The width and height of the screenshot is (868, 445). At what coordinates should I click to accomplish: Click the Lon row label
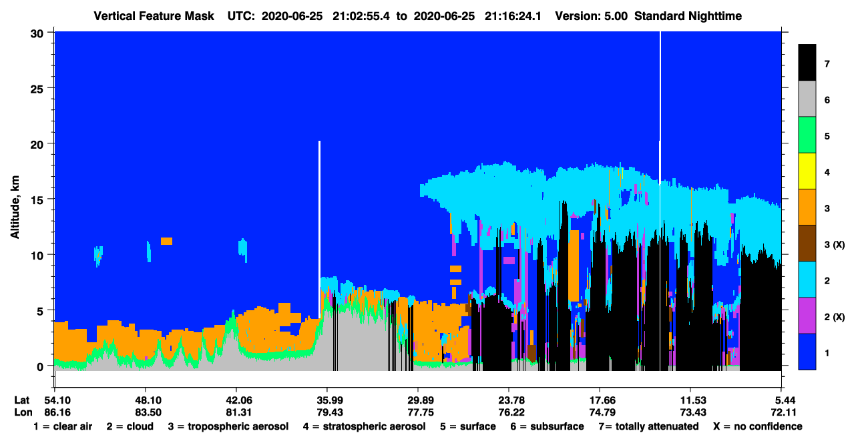(x=22, y=412)
